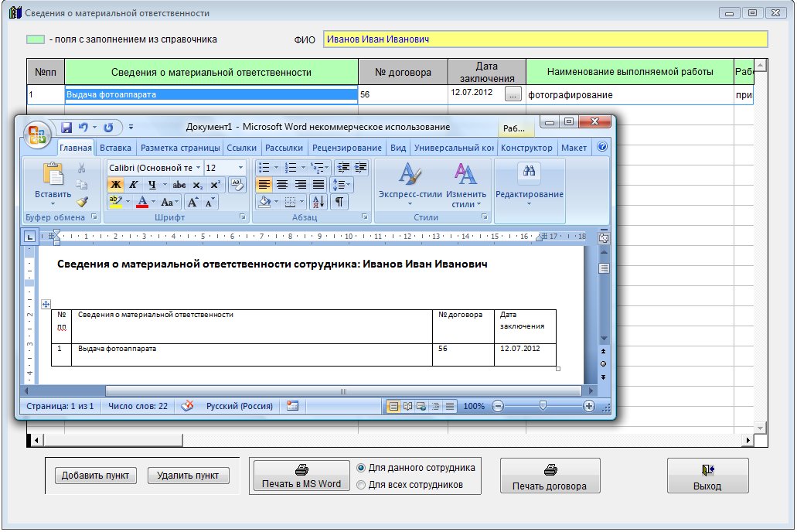Click the numbered list icon
797x532 pixels.
[291, 167]
